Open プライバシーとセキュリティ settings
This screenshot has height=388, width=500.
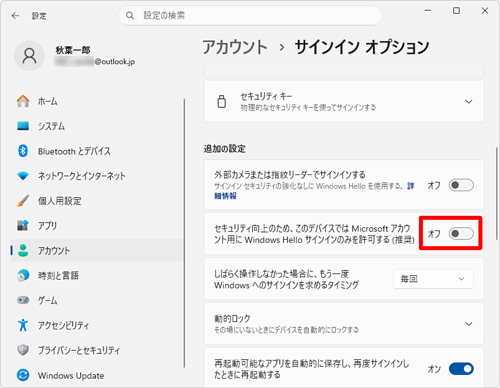pyautogui.click(x=97, y=350)
